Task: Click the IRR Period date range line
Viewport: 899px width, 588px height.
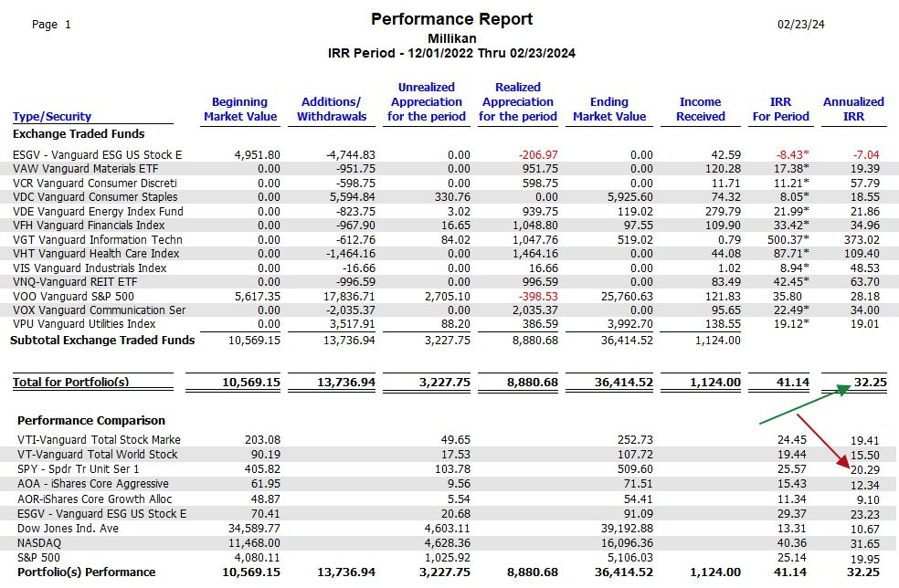Action: pos(452,53)
